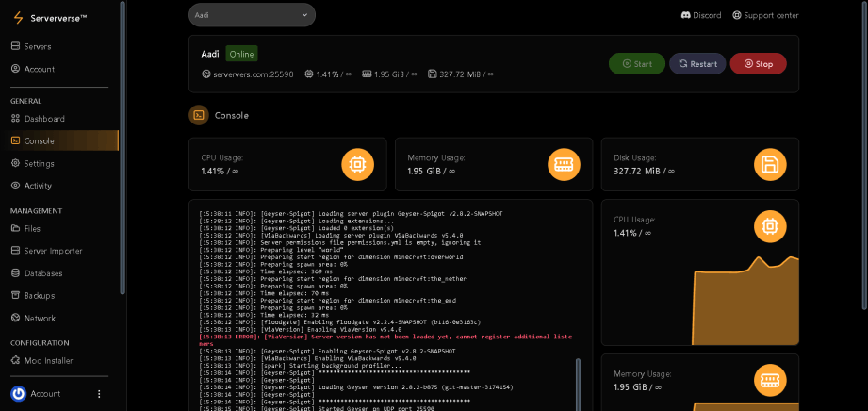Click the '327.72 MiB / ∞' disk card value
The width and height of the screenshot is (868, 411).
pyautogui.click(x=645, y=172)
